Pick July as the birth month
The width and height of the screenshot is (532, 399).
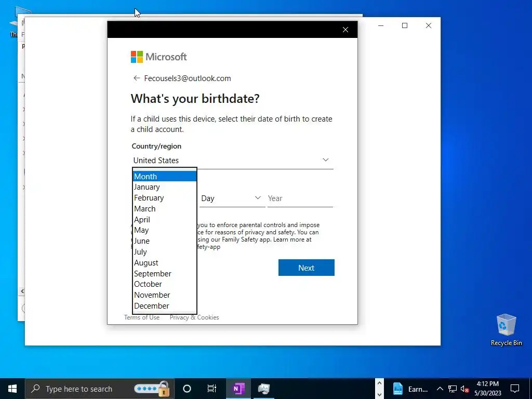[165, 252]
